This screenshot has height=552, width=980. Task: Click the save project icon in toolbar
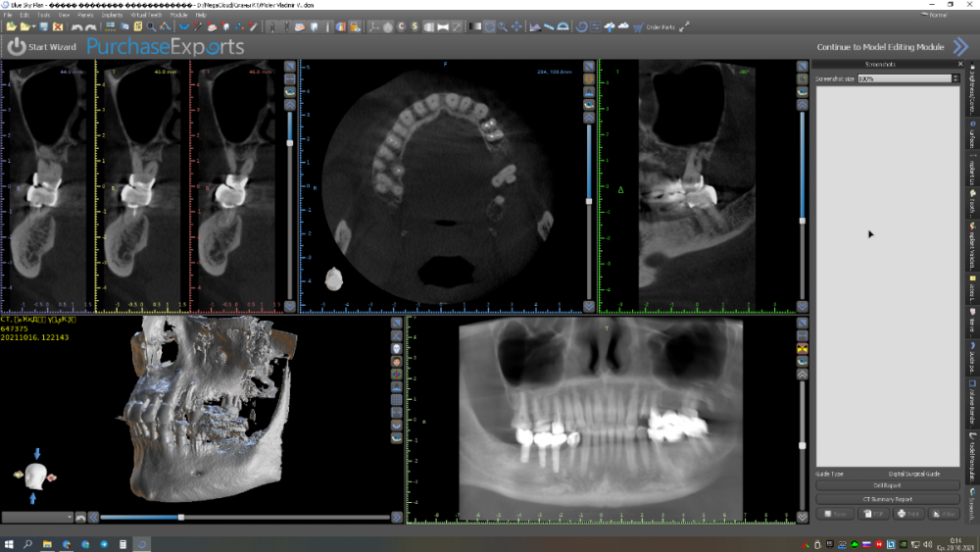[x=43, y=27]
